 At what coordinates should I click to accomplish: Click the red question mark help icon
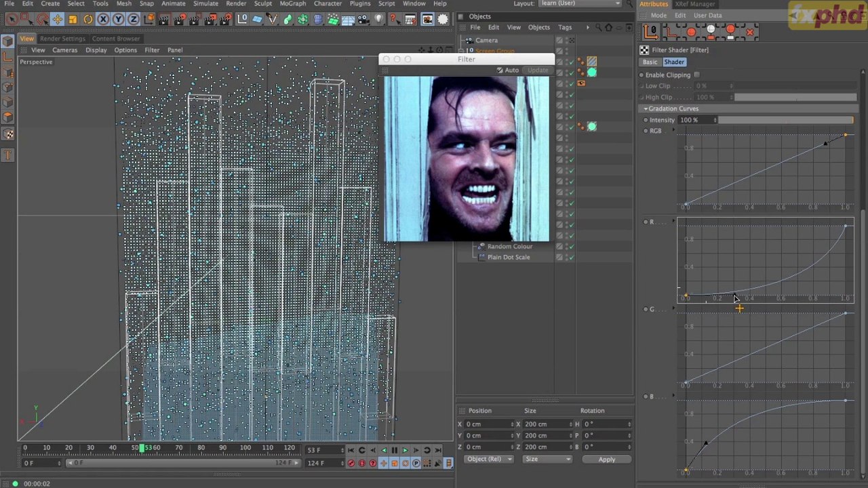pos(394,19)
